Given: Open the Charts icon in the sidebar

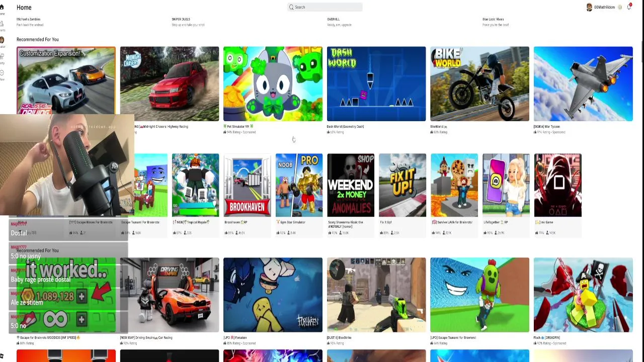Looking at the screenshot, I should tap(2, 24).
